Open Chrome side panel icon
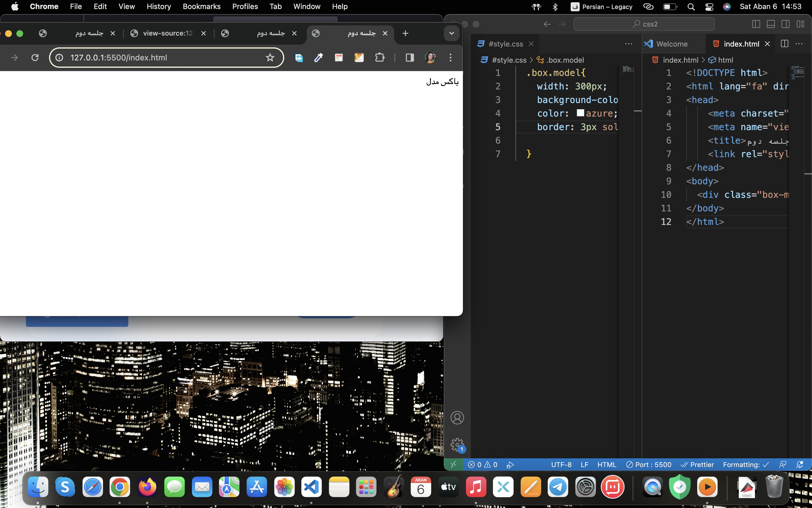This screenshot has width=812, height=508. click(410, 58)
